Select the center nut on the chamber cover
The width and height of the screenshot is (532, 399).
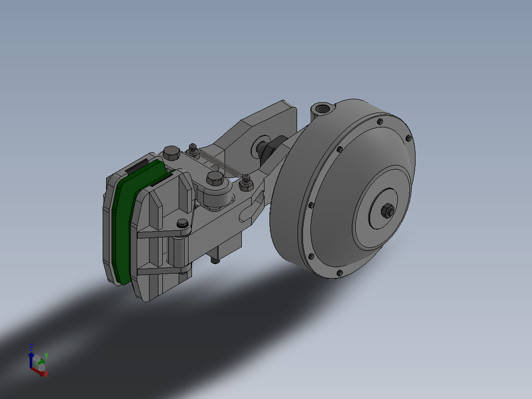tap(387, 211)
